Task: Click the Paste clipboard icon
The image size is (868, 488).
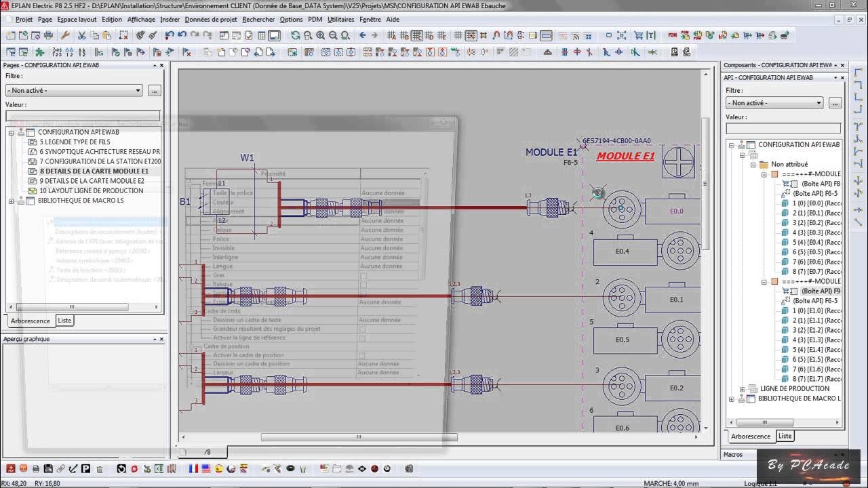Action: 106,35
